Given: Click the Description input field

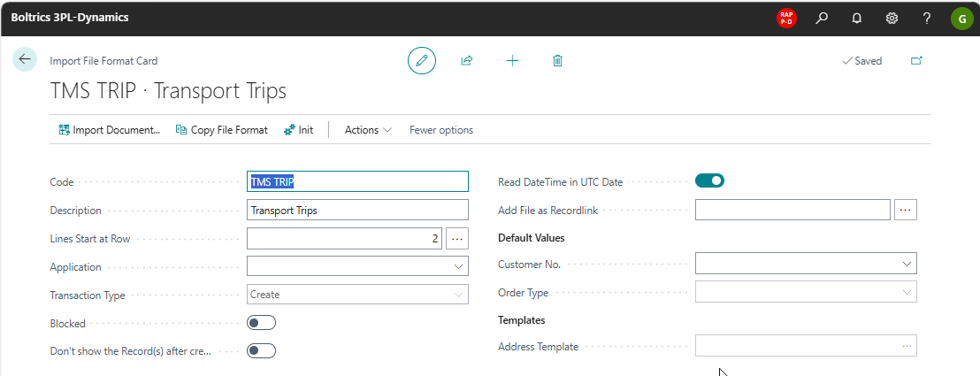Looking at the screenshot, I should coord(357,210).
